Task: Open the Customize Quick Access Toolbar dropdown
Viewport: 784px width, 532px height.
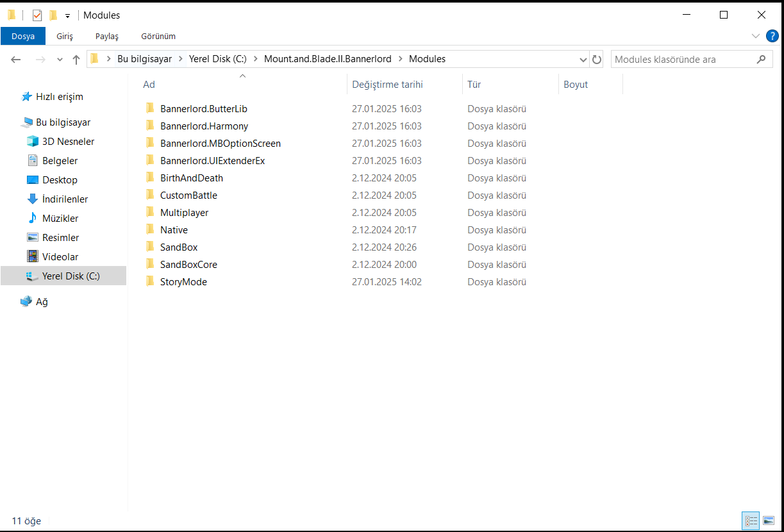Action: point(67,16)
